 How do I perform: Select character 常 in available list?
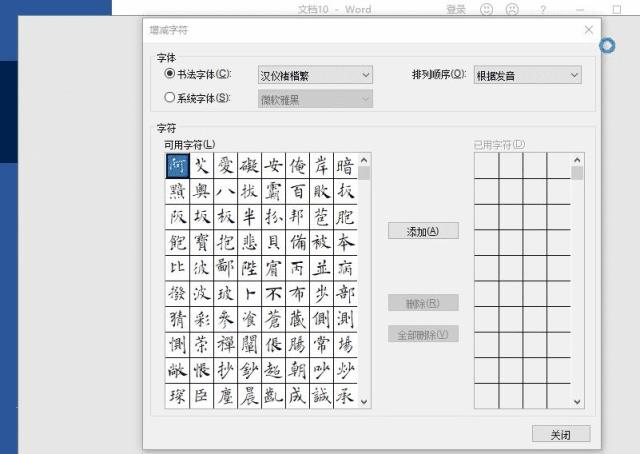point(321,345)
